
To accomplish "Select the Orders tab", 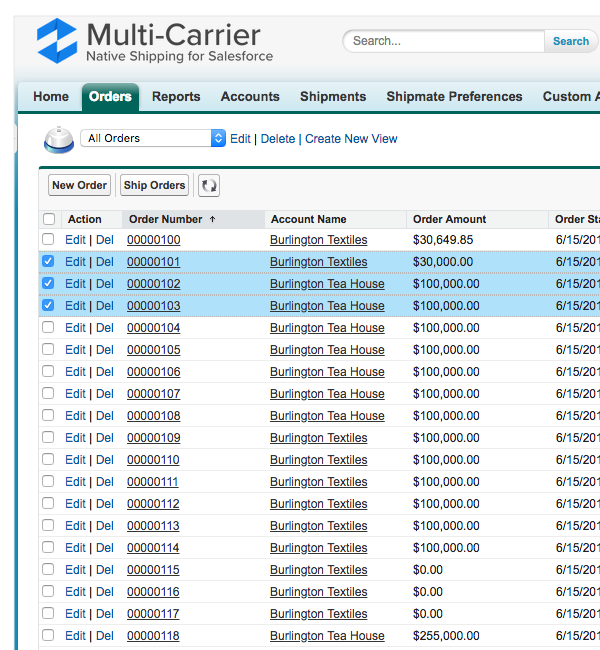I will coord(110,97).
